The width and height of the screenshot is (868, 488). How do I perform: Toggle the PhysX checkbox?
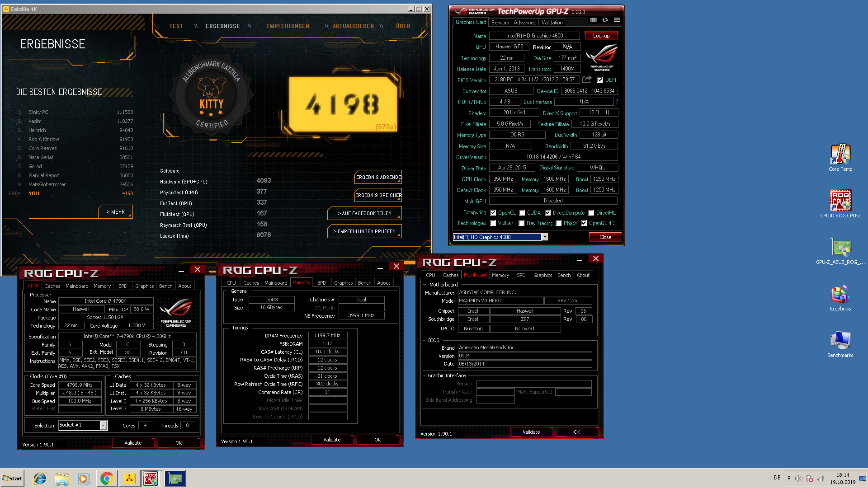559,223
